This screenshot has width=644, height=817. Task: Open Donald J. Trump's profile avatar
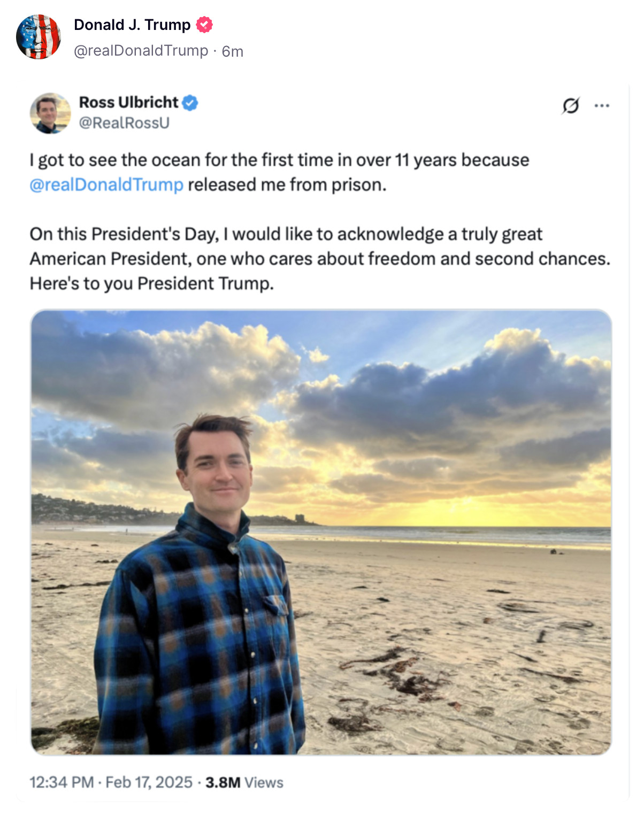pos(39,37)
